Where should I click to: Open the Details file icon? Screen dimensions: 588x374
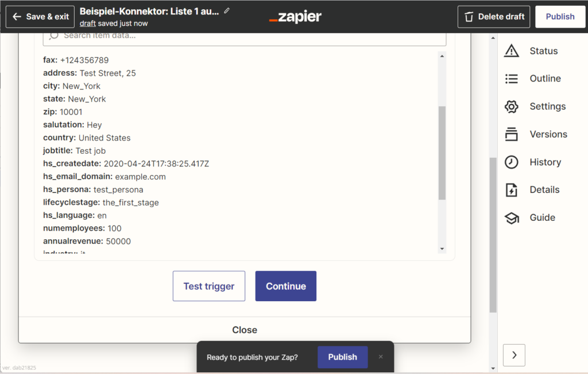(x=512, y=190)
